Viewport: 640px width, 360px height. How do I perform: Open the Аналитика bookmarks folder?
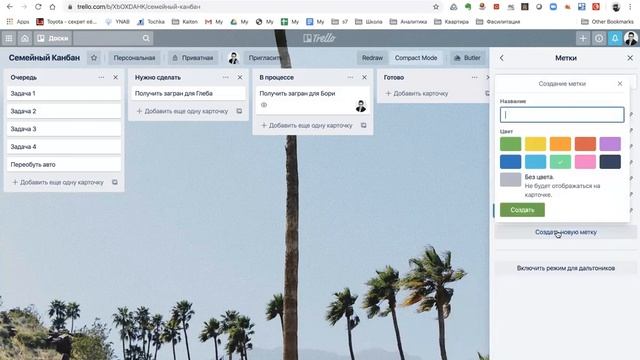[x=408, y=22]
